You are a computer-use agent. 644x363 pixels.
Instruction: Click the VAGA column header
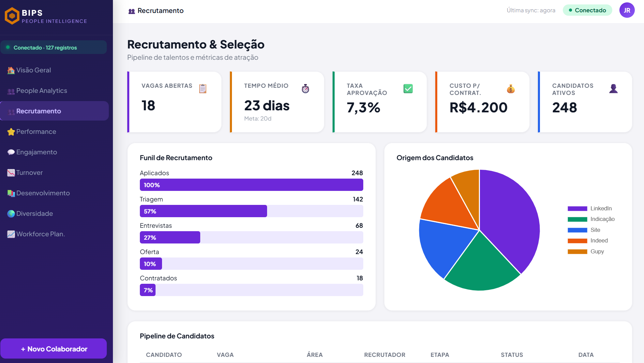(225, 355)
